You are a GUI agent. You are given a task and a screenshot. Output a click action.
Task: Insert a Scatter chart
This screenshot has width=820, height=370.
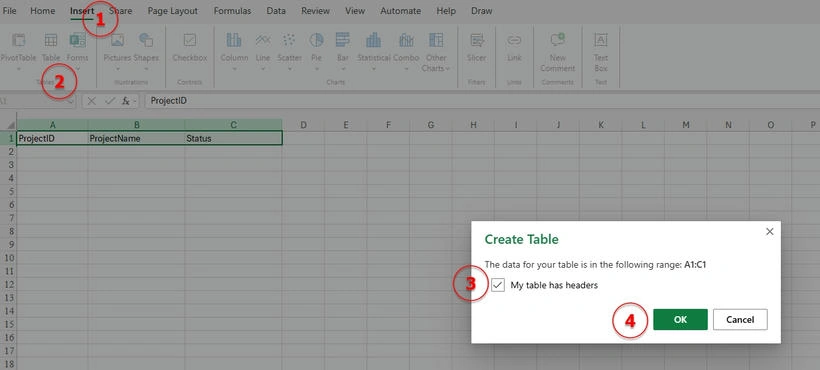(289, 48)
